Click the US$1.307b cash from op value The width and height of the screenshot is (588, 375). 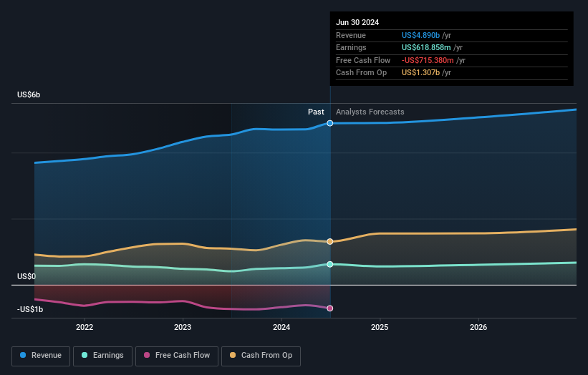[420, 73]
